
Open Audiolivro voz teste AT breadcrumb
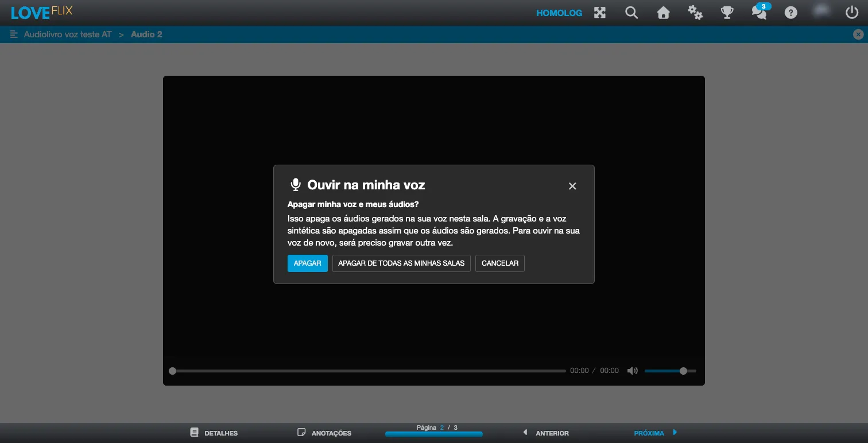(x=68, y=34)
